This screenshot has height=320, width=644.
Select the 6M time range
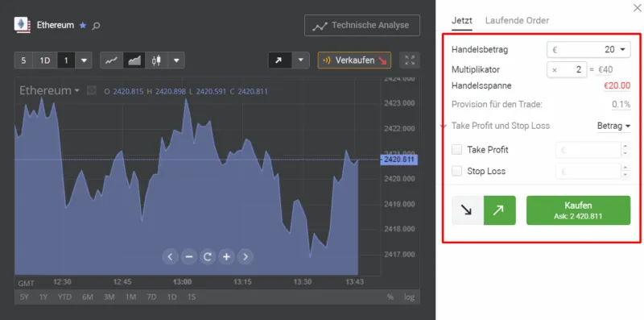tap(88, 297)
